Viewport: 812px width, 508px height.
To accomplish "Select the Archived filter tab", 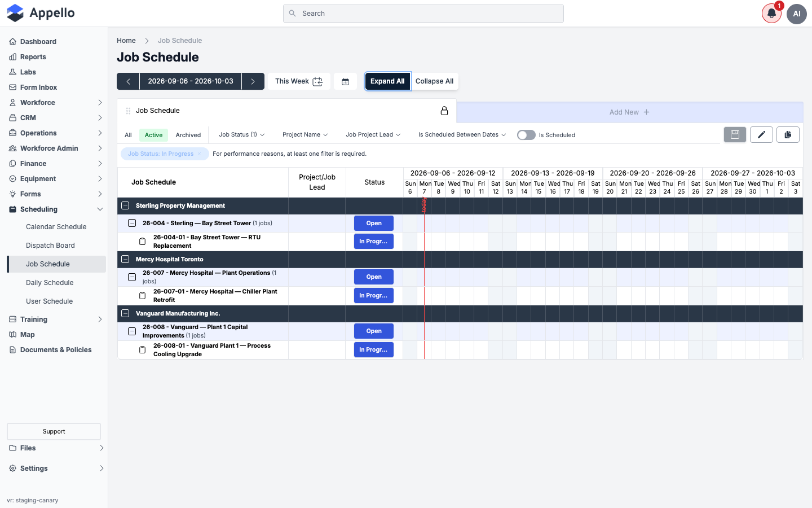I will tap(188, 135).
